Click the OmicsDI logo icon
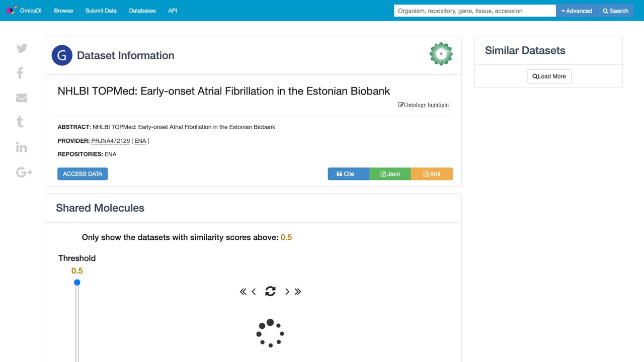The height and width of the screenshot is (362, 644). [11, 10]
